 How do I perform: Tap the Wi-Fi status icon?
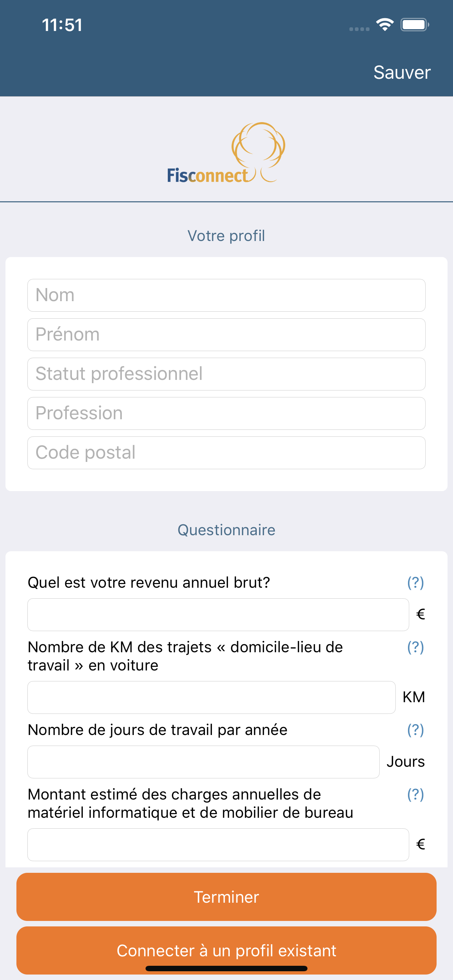[384, 25]
